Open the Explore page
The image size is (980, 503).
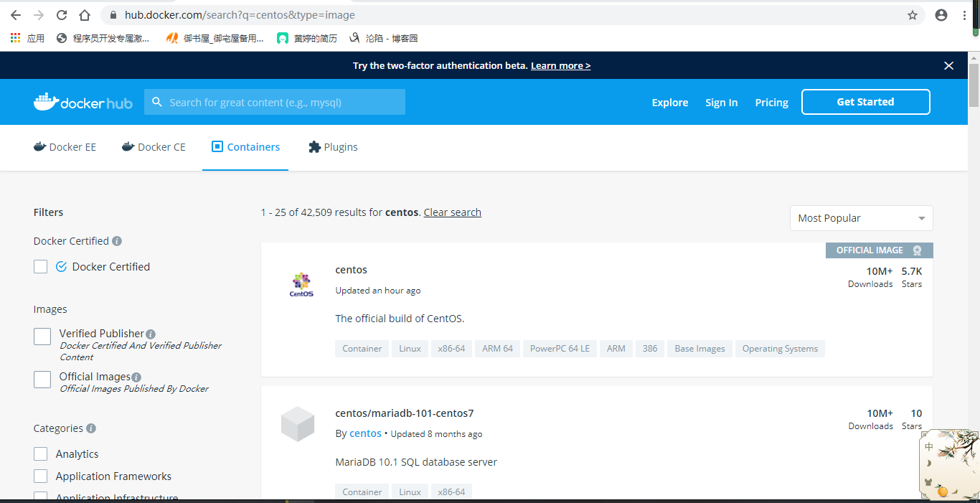(670, 103)
